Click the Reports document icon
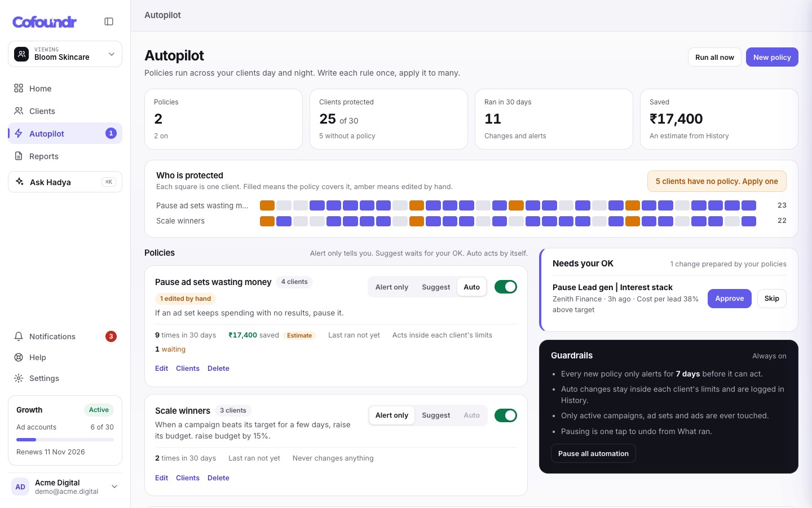The width and height of the screenshot is (812, 508). pos(19,156)
